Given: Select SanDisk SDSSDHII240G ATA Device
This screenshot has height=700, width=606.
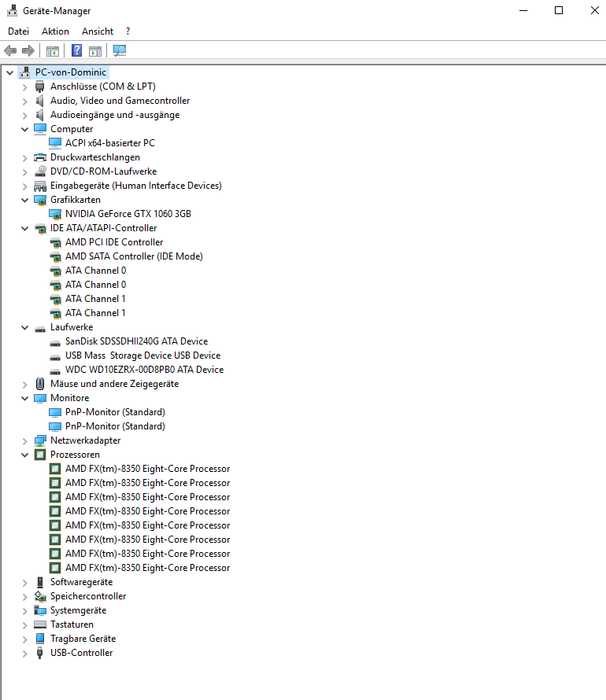Looking at the screenshot, I should [137, 341].
